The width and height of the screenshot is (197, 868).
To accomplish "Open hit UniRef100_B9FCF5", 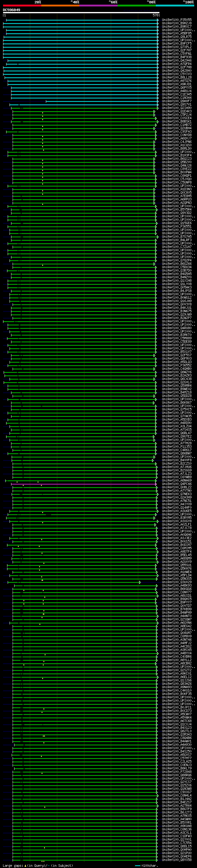I will click(x=177, y=43).
